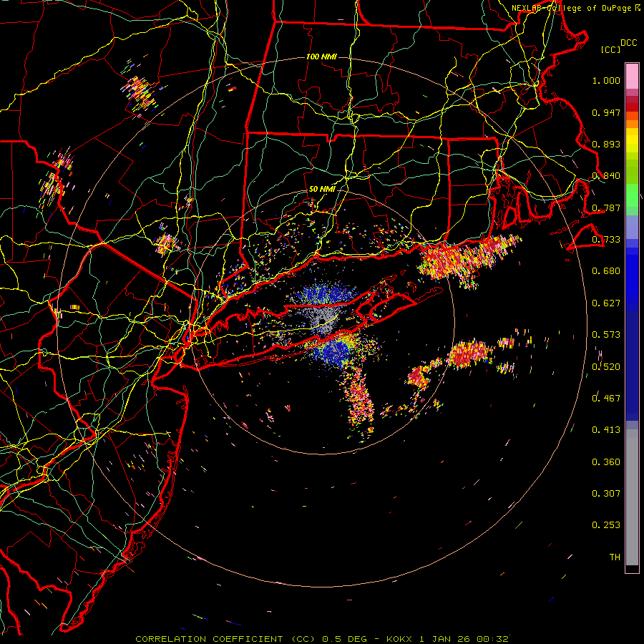Click the 0.253 legend value
644x644 pixels.
(606, 525)
